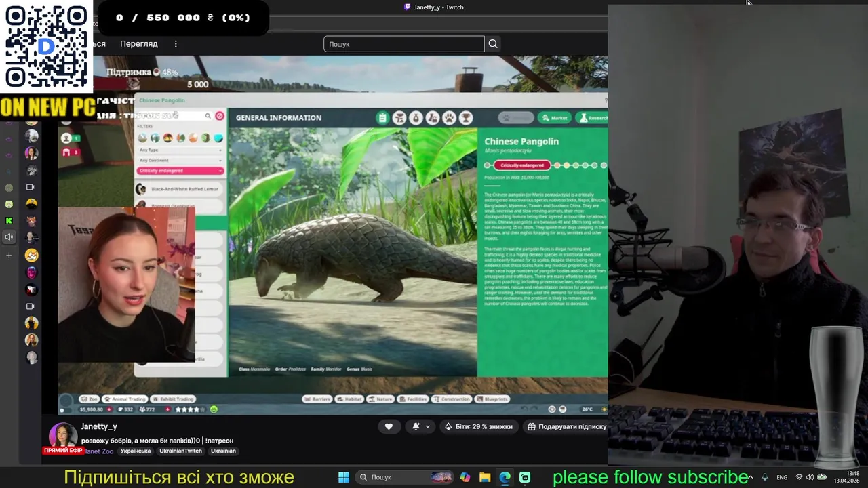Viewport: 868px width, 488px height.
Task: Open the Barriers build menu
Action: click(316, 399)
